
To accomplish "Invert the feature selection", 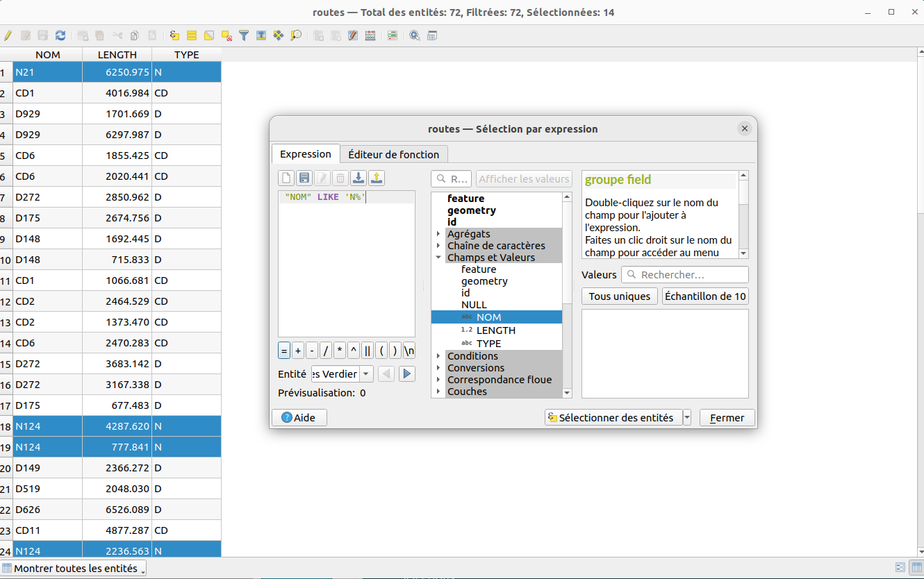I will pyautogui.click(x=208, y=35).
